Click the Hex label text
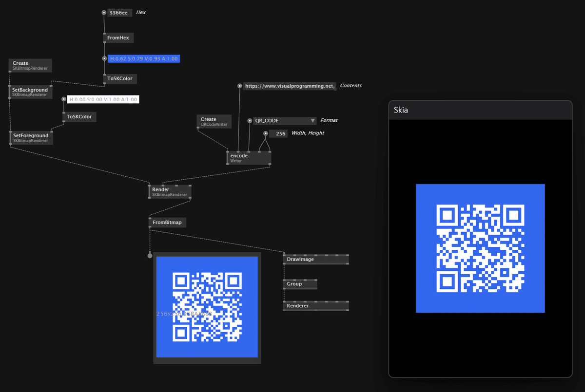This screenshot has width=585, height=392. tap(141, 12)
